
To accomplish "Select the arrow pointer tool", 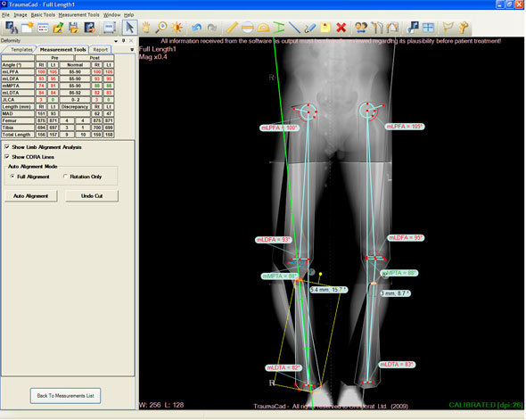I will click(129, 28).
